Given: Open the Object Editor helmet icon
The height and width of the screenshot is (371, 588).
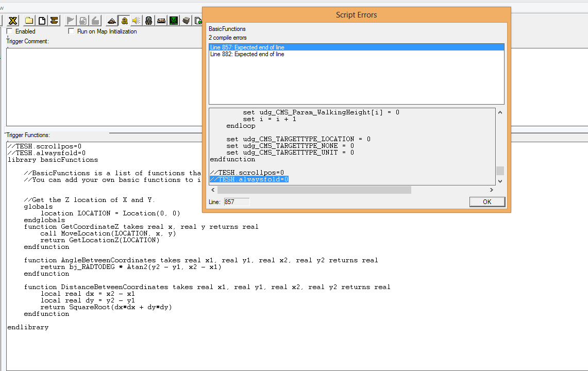Looking at the screenshot, I should tap(149, 21).
